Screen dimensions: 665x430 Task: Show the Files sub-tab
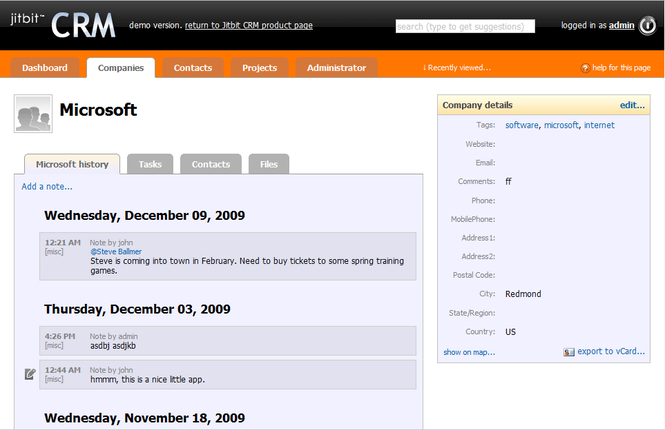(x=269, y=164)
